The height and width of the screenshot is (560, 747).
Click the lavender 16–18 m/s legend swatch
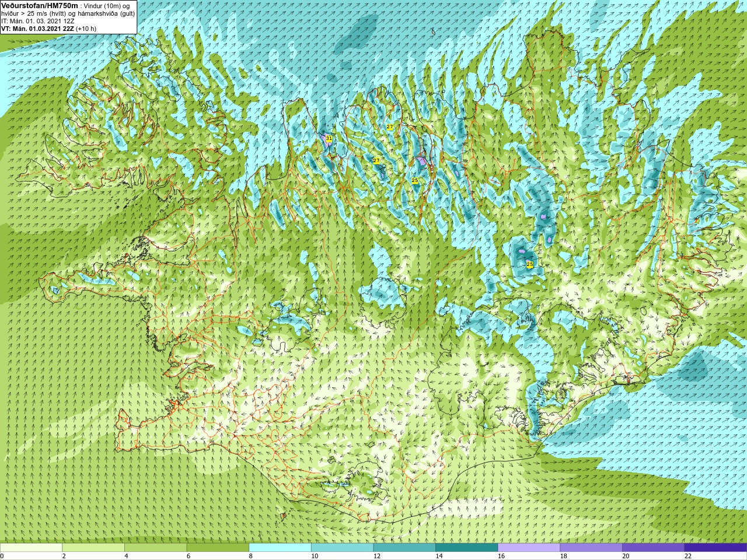click(529, 548)
